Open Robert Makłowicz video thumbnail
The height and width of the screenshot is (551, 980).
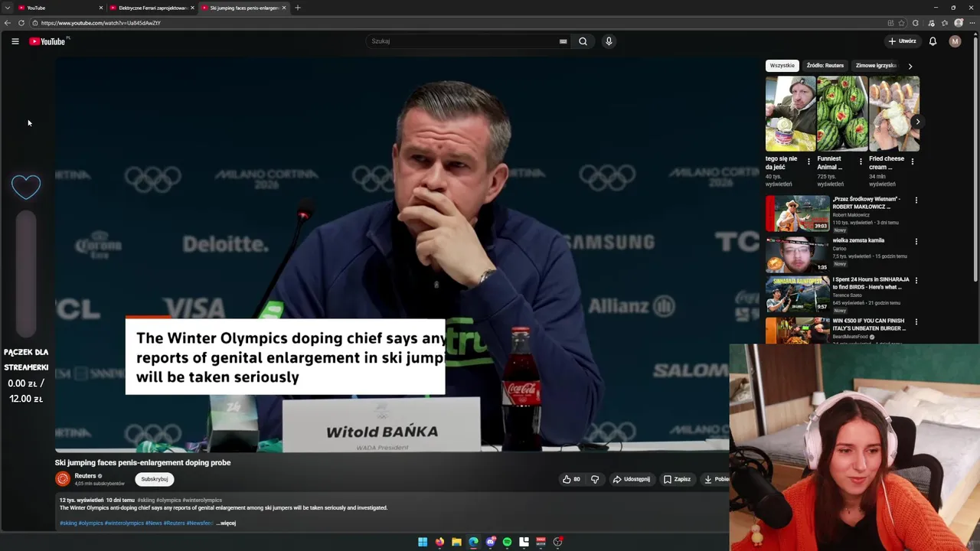point(798,214)
